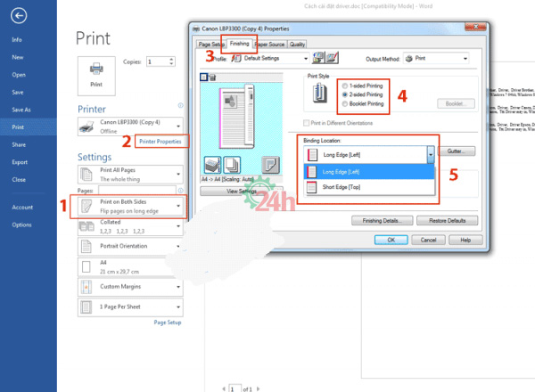Click the Gutter button
The height and width of the screenshot is (392, 535).
[x=457, y=151]
